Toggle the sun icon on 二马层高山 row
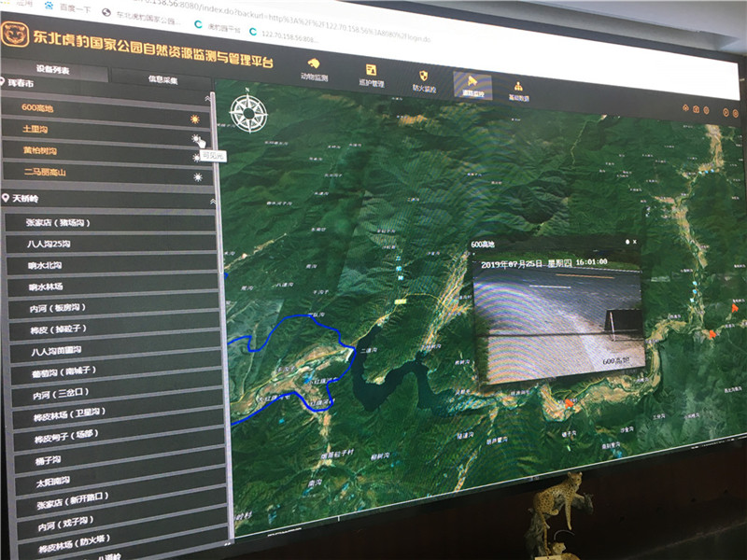This screenshot has height=560, width=747. pyautogui.click(x=198, y=177)
